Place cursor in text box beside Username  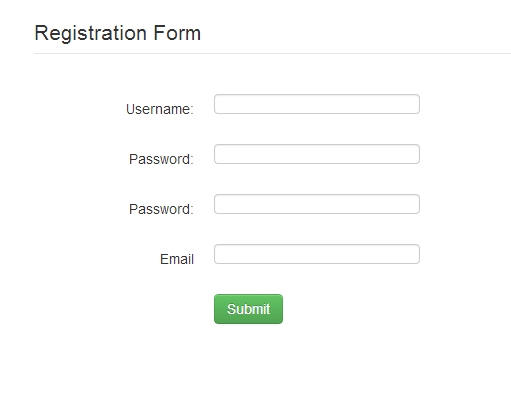[317, 104]
